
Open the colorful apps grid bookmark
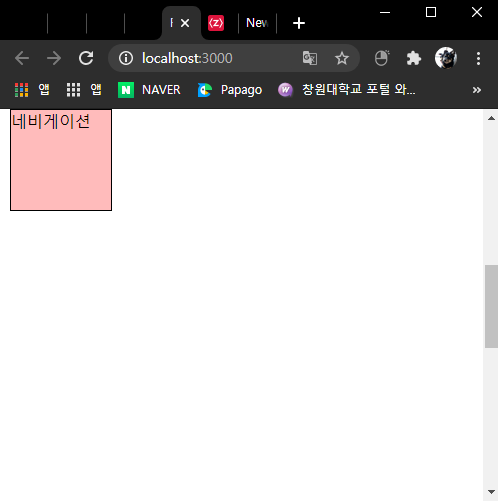(x=32, y=90)
